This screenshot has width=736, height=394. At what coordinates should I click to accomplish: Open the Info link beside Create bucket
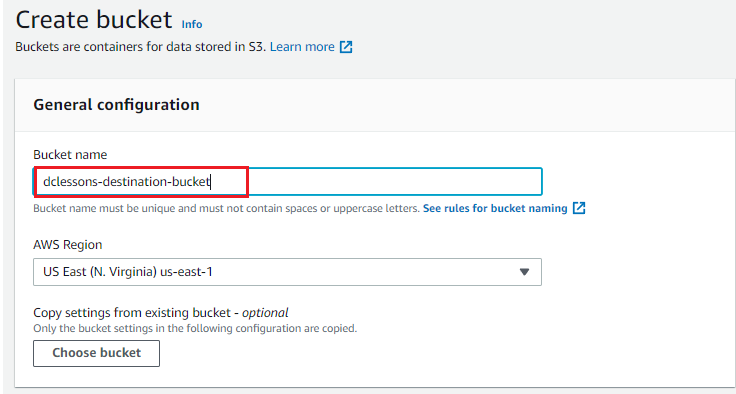pyautogui.click(x=192, y=24)
